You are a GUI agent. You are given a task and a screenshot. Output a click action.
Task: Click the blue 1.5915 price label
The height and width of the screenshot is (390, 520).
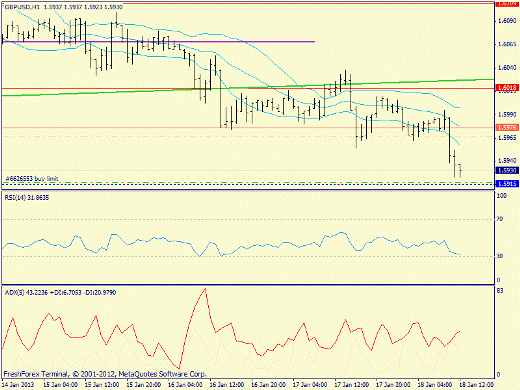507,183
